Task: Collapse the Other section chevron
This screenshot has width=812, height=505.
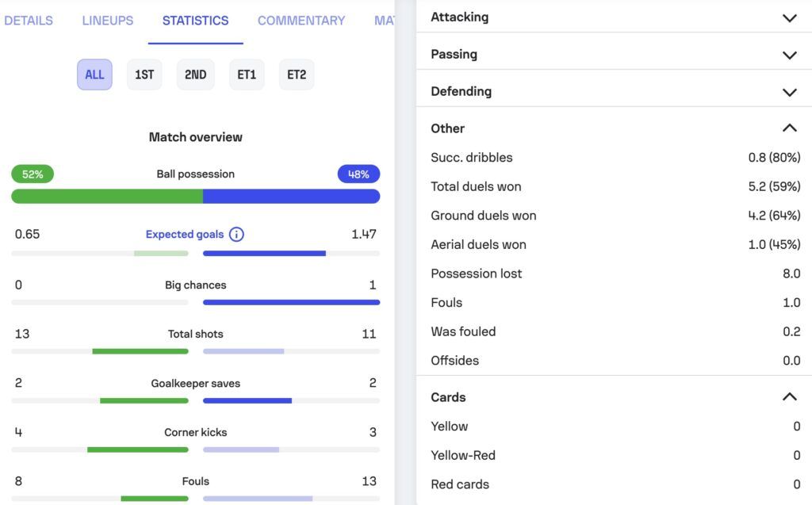Action: click(789, 128)
